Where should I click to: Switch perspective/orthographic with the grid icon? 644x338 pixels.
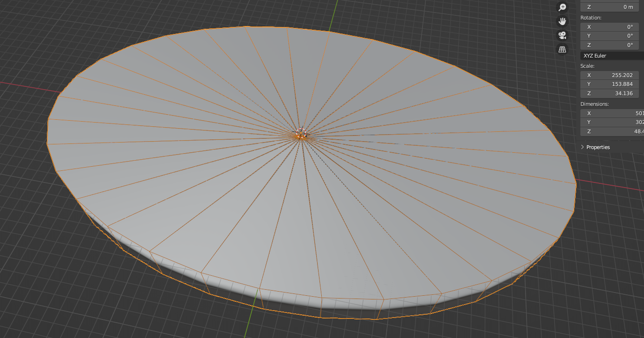(x=562, y=49)
